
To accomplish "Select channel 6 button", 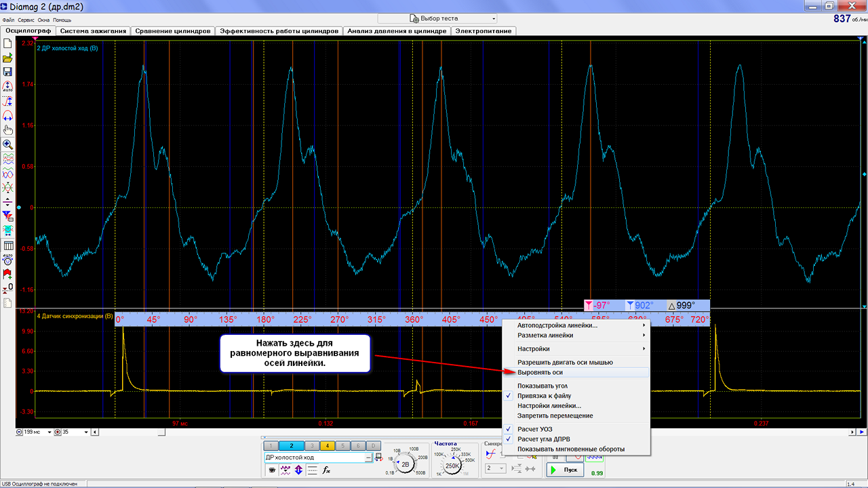I will (x=358, y=445).
